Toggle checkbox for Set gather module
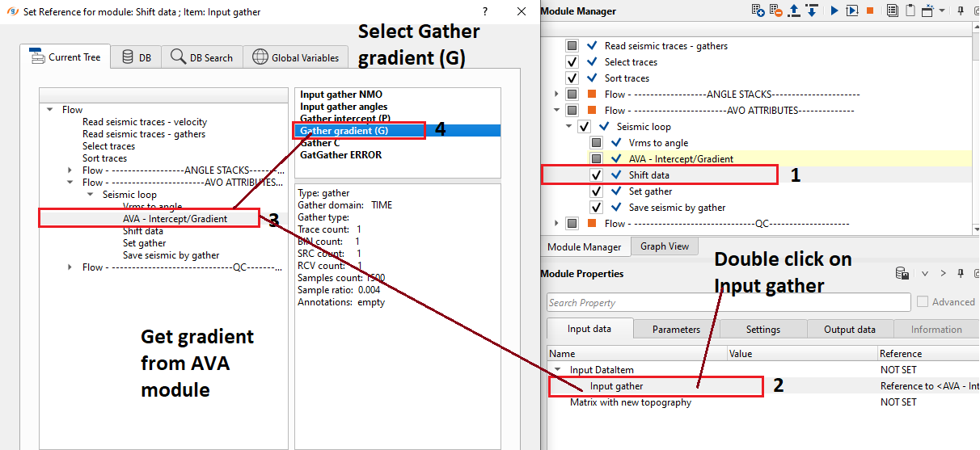The height and width of the screenshot is (450, 980). [x=597, y=191]
